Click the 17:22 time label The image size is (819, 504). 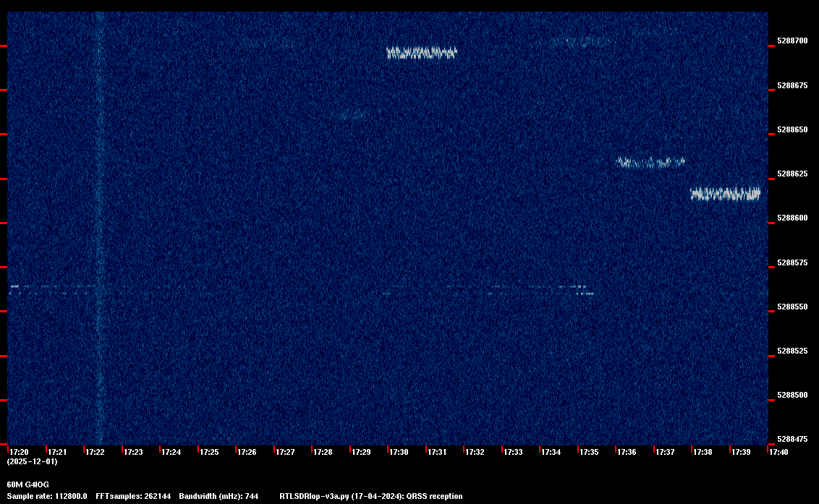[95, 452]
